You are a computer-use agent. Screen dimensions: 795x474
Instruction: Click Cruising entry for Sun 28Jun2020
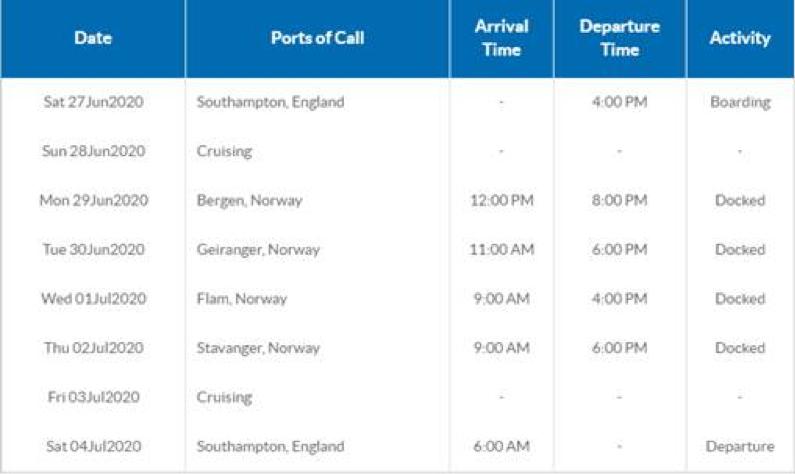[224, 152]
